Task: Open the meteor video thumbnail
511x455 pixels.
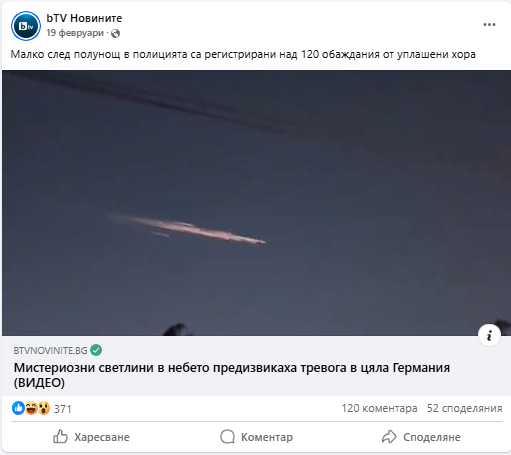Action: click(256, 203)
